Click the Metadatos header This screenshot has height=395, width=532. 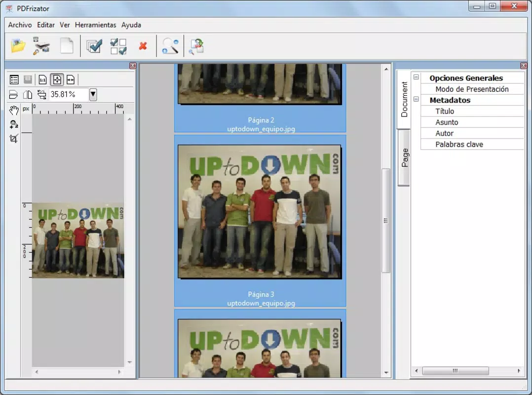(450, 100)
